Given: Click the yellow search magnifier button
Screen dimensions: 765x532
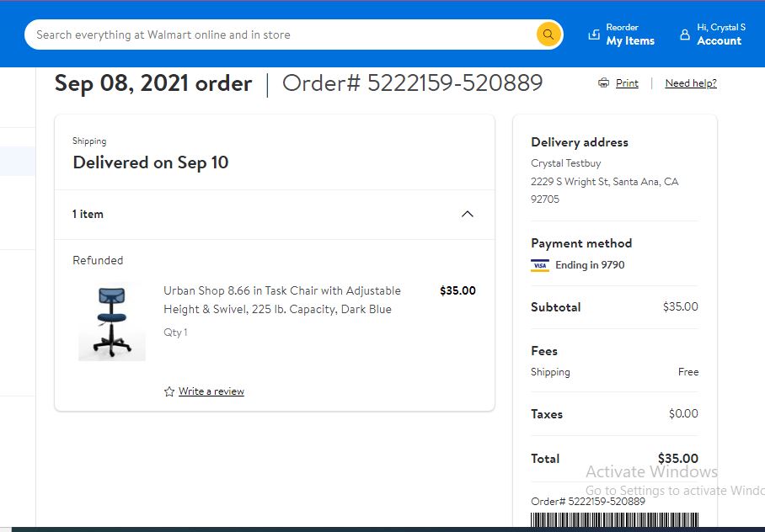Looking at the screenshot, I should pos(548,35).
